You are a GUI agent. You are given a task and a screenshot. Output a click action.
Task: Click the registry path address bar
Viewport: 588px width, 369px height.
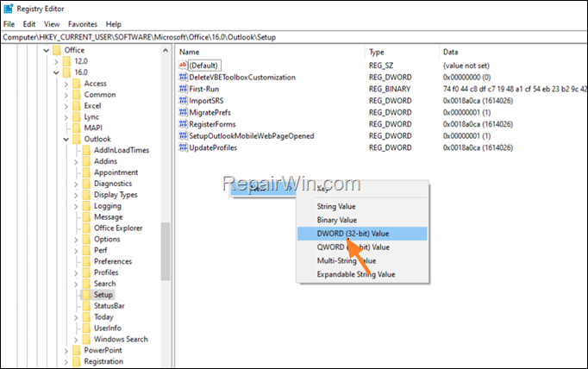[294, 37]
